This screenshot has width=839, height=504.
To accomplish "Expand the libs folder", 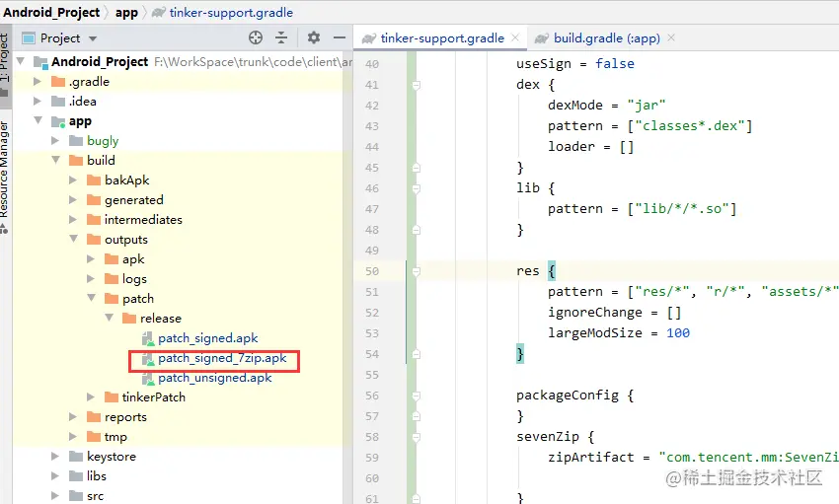I will 55,476.
